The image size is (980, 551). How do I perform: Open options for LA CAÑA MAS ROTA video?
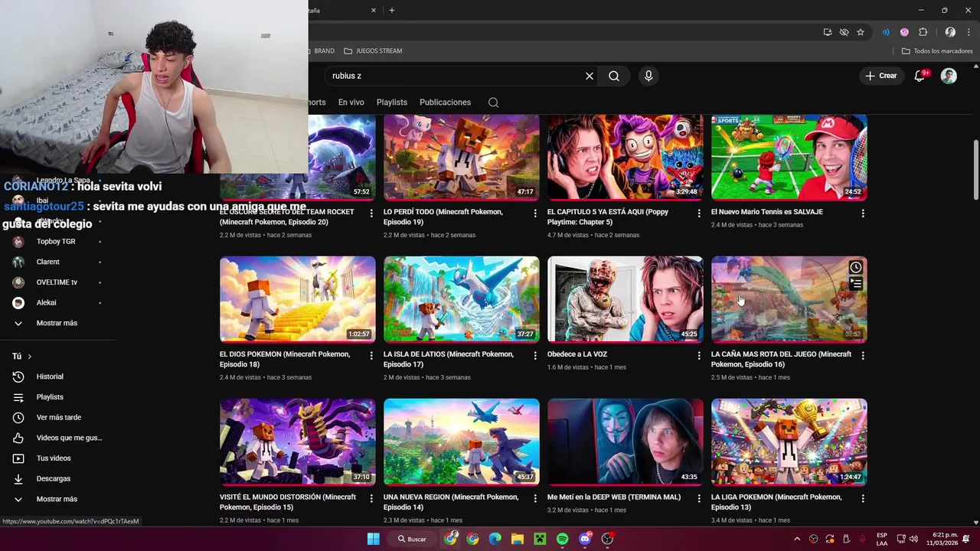[x=863, y=355]
